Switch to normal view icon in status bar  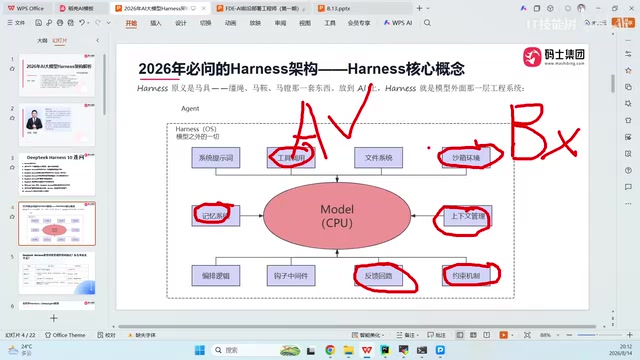pyautogui.click(x=460, y=335)
